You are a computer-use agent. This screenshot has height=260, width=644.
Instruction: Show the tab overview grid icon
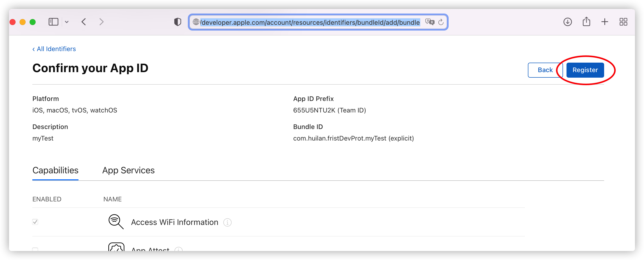click(x=623, y=22)
